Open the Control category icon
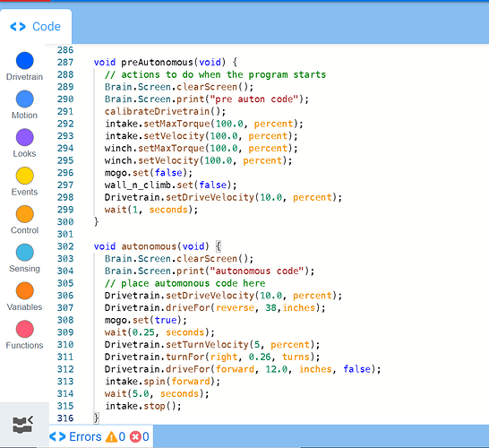The width and height of the screenshot is (489, 448). tap(25, 214)
